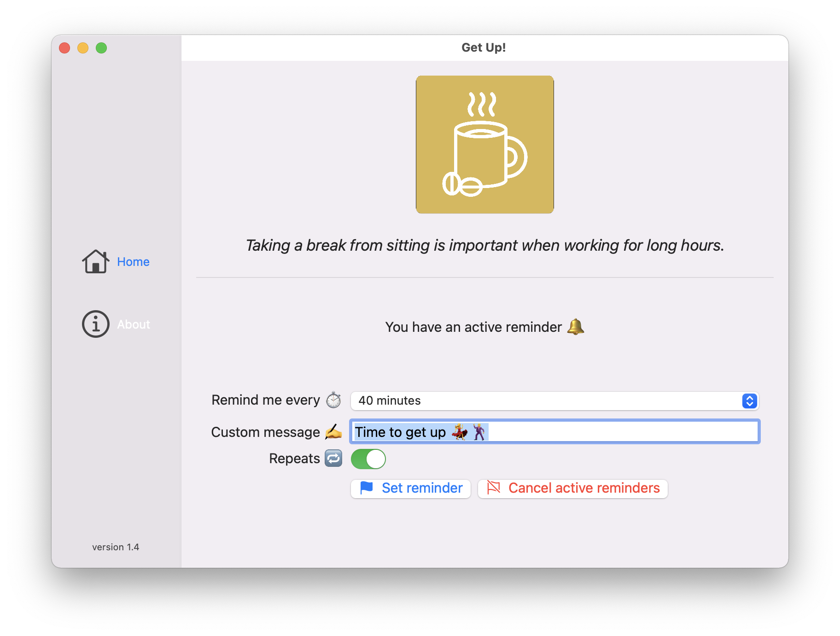Click the crossed flag icon on Cancel active reminders
The height and width of the screenshot is (636, 840).
coord(494,488)
